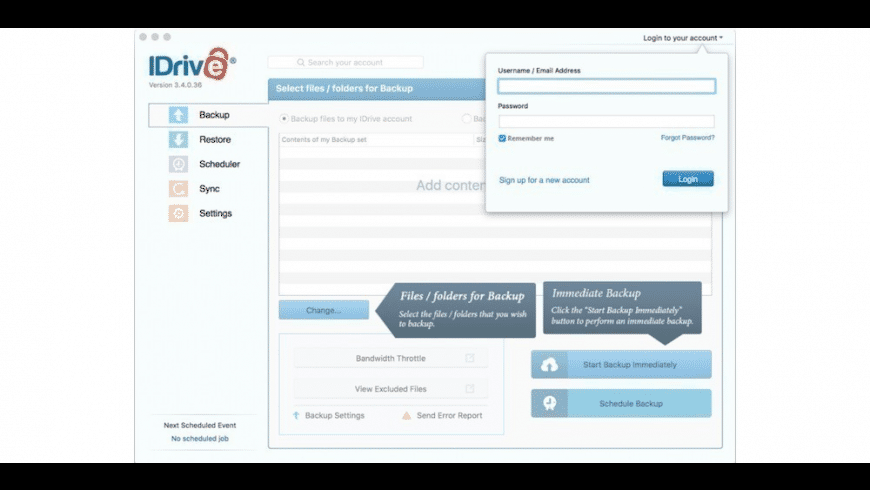Viewport: 870px width, 490px height.
Task: Click the clock icon on Schedule Backup
Action: pos(549,403)
